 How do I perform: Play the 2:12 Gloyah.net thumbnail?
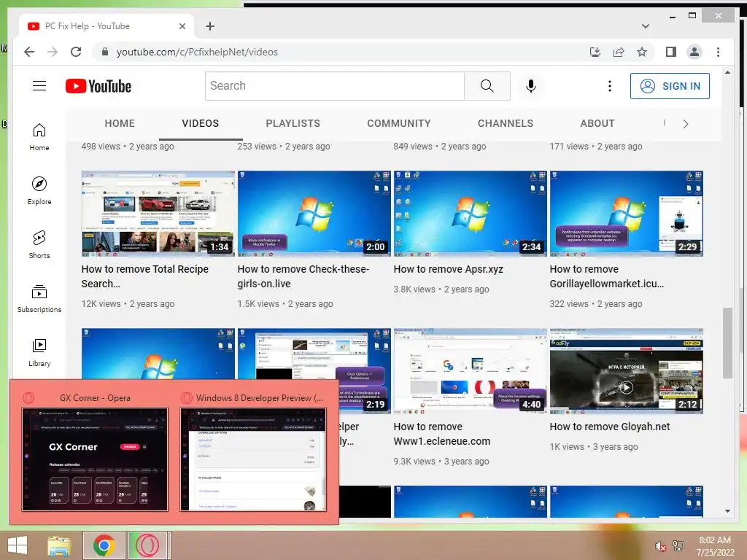pyautogui.click(x=627, y=371)
